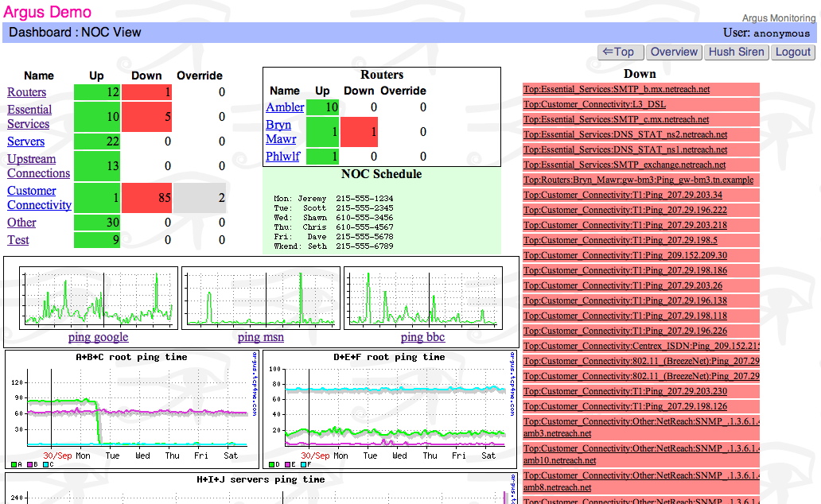
Task: Click the ping google graph thumbnail
Action: click(99, 297)
